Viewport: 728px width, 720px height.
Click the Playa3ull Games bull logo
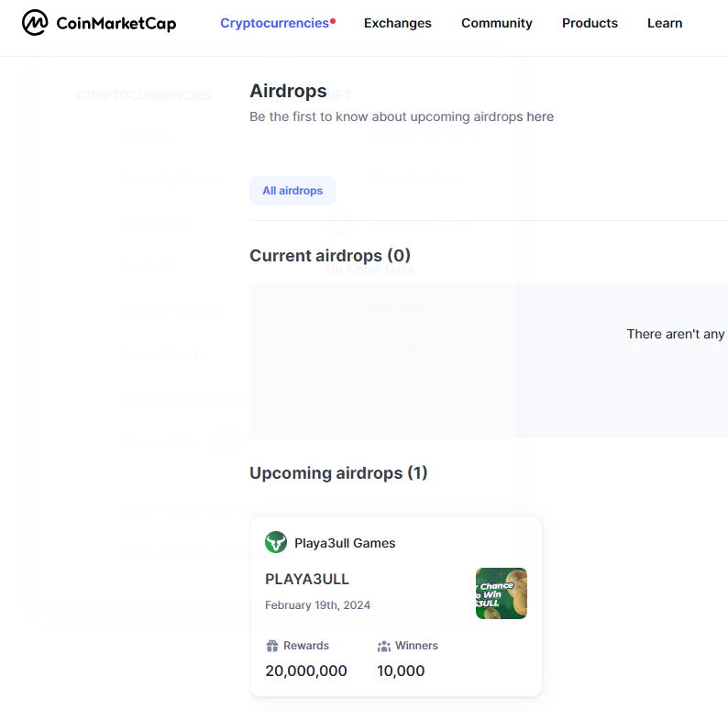tap(276, 542)
